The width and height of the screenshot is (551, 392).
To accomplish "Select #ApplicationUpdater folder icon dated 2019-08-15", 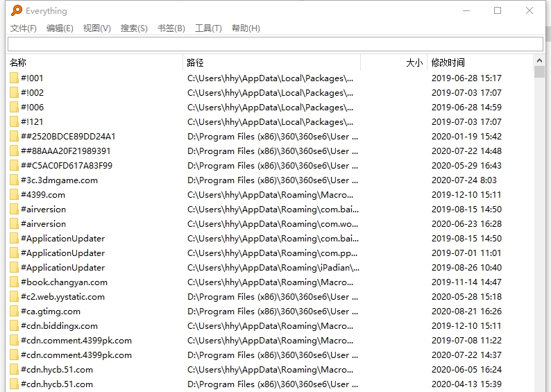I will pos(14,239).
